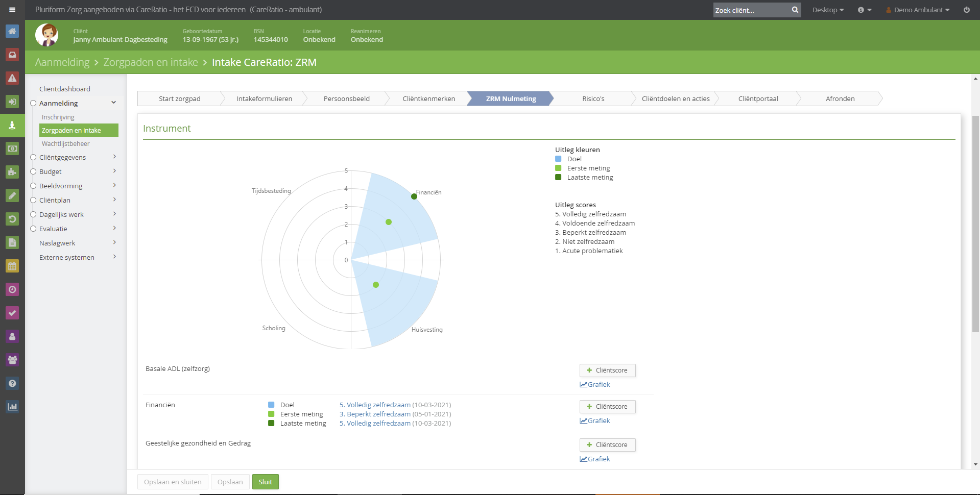The width and height of the screenshot is (980, 495).
Task: Open Grafiek link for Financiën
Action: (595, 420)
